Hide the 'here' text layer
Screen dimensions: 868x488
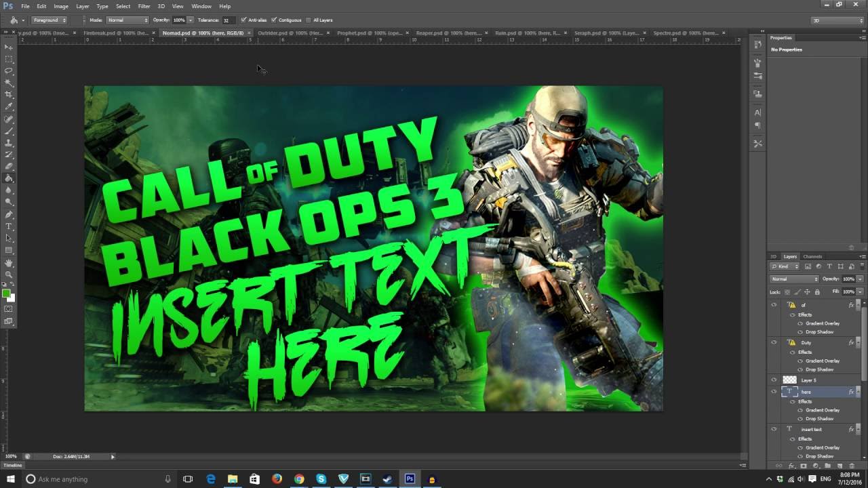(x=774, y=391)
